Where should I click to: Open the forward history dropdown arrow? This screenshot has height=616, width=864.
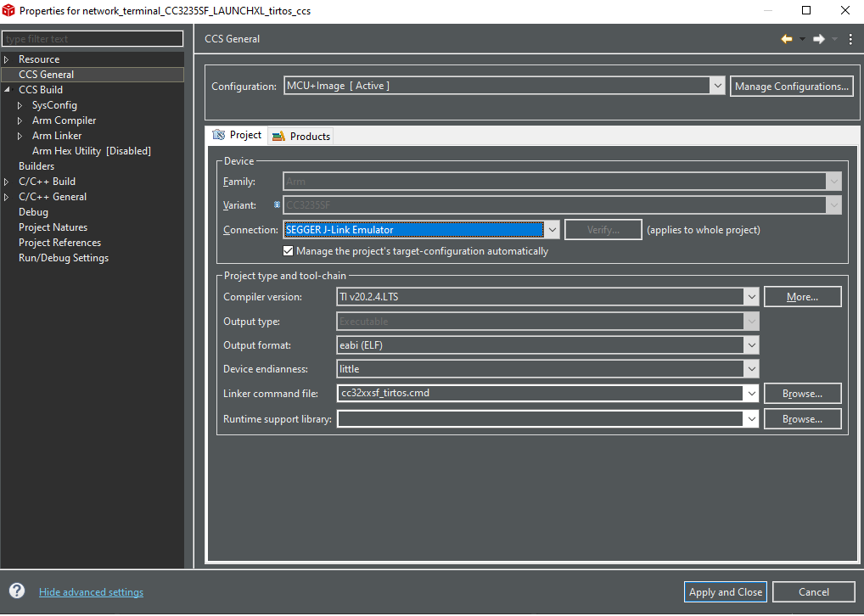click(834, 38)
